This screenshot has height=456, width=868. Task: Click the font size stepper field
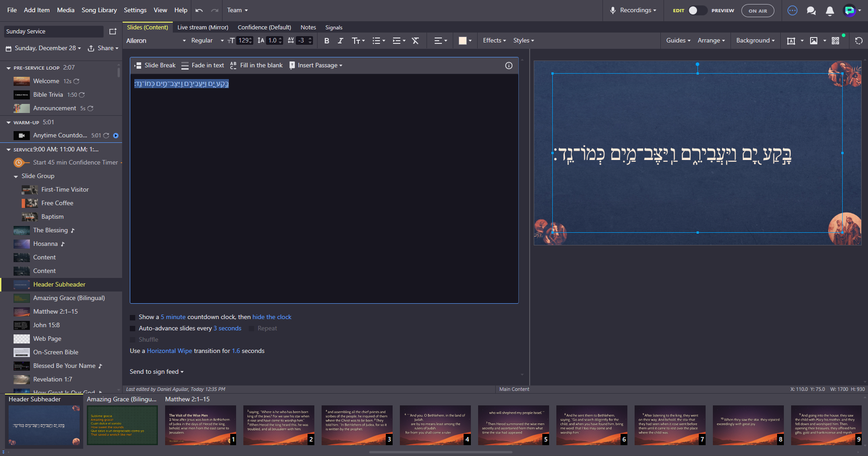point(245,41)
